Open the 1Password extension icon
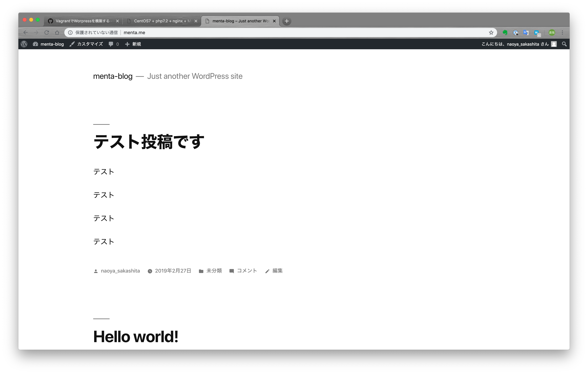 [515, 32]
